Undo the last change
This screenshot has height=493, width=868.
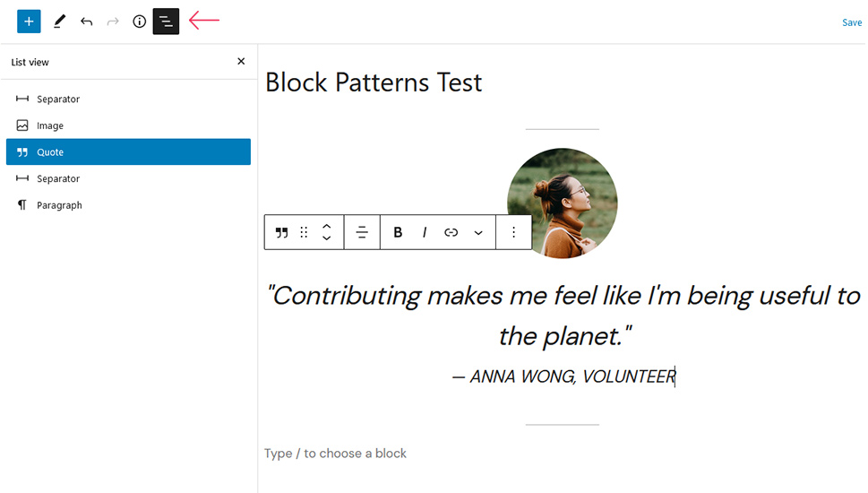coord(86,22)
